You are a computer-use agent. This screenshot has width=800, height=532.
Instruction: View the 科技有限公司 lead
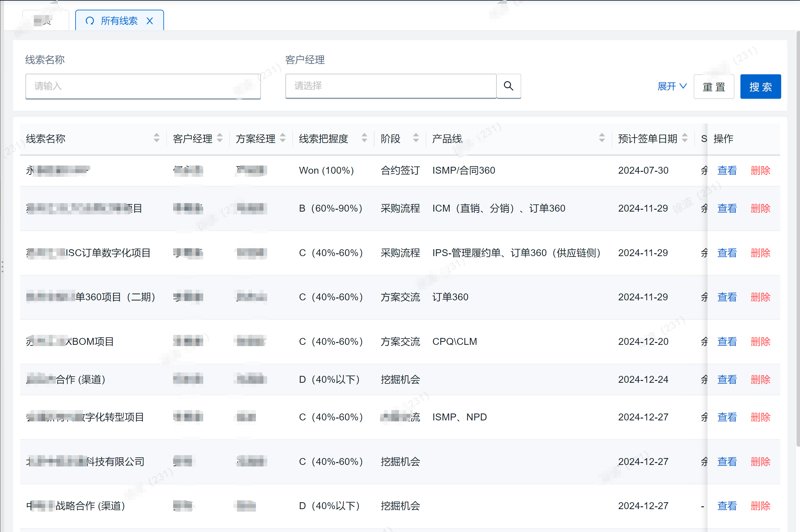pyautogui.click(x=727, y=461)
